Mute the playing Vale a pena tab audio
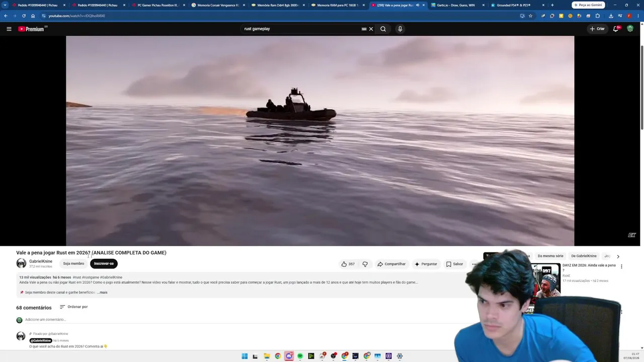The width and height of the screenshot is (644, 362). point(418,5)
